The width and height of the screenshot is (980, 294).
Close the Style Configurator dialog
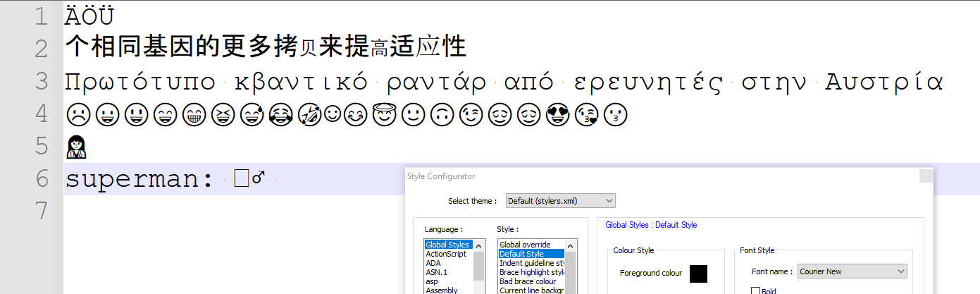pyautogui.click(x=926, y=176)
